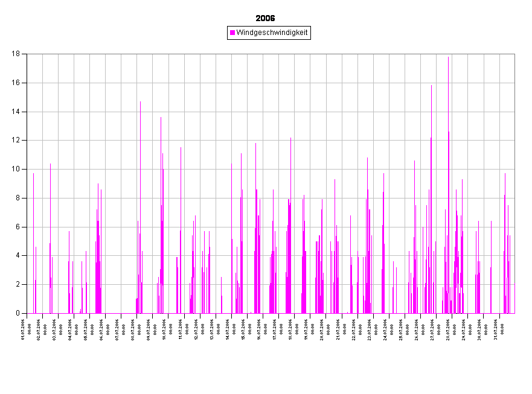Click the top-right corner of plot area
532x394 pixels.
pyautogui.click(x=514, y=54)
